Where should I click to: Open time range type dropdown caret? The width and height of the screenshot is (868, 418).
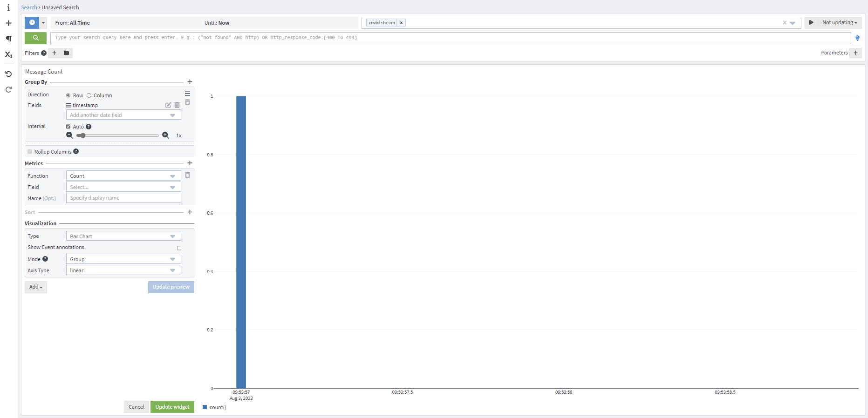point(43,22)
